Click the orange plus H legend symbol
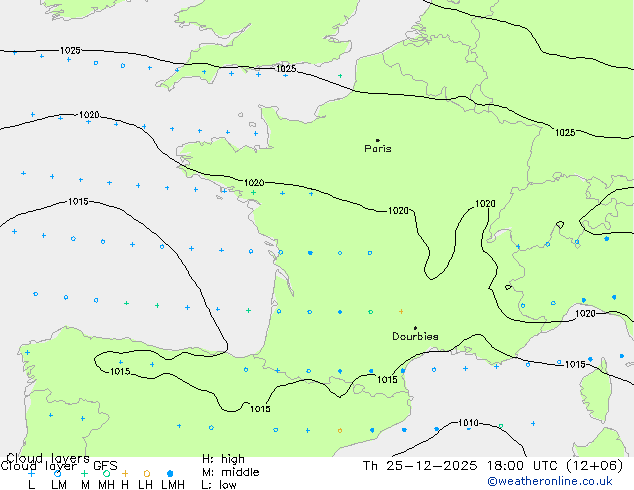Screen dimensions: 634x490 click(125, 473)
